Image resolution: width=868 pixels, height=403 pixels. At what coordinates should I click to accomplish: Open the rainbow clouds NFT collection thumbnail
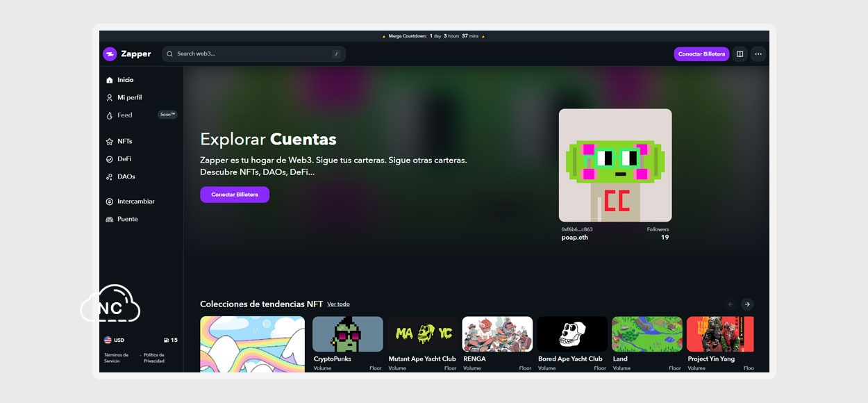click(253, 344)
